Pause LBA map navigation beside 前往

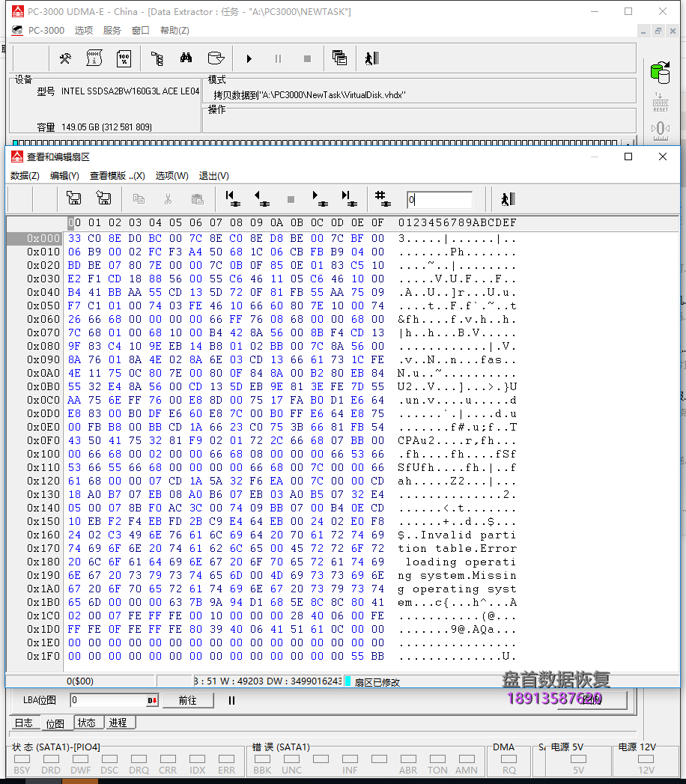232,701
